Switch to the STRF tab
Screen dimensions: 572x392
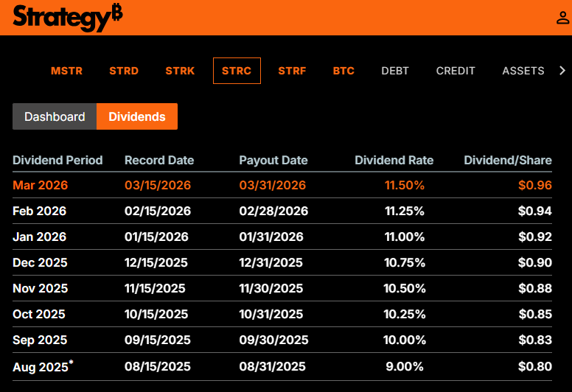(292, 71)
